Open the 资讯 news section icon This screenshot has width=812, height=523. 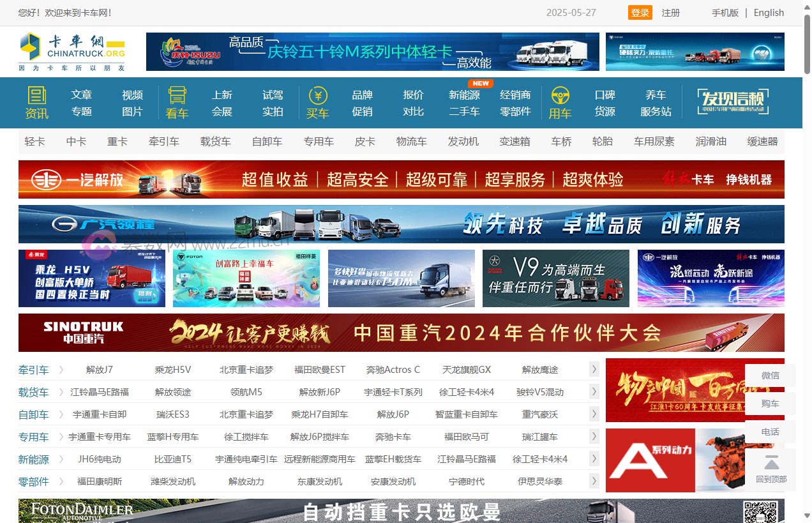coord(38,102)
